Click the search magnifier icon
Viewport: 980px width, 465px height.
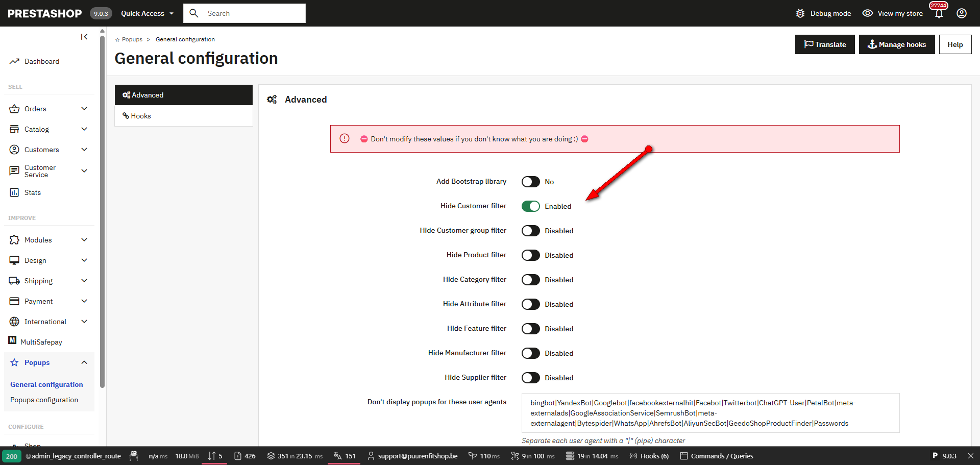[194, 13]
